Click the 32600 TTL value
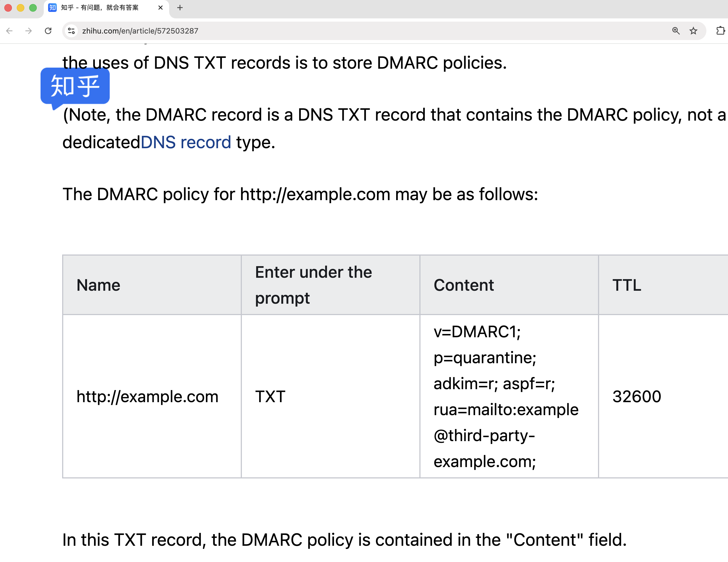The height and width of the screenshot is (562, 728). click(x=637, y=396)
